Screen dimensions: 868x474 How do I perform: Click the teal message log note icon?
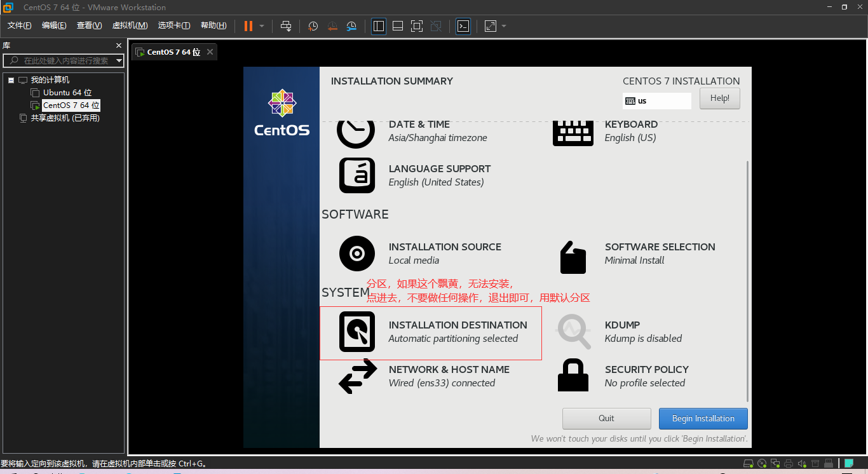pos(849,464)
